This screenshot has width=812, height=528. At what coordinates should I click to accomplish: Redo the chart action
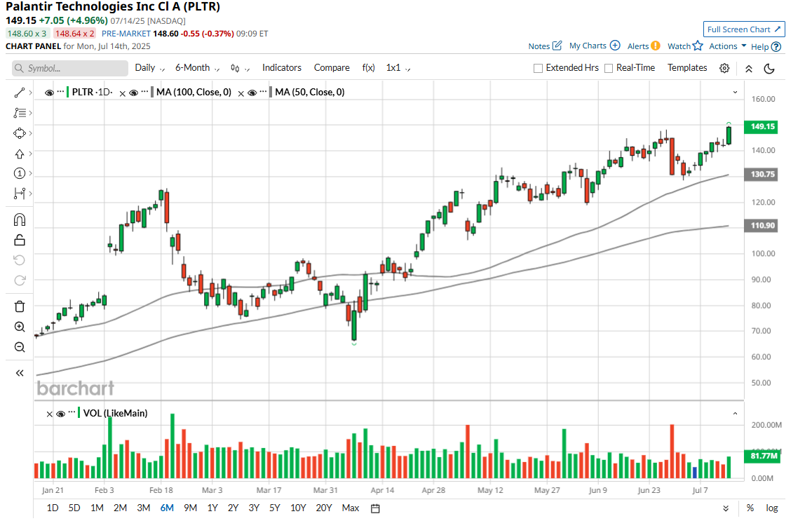tap(20, 280)
